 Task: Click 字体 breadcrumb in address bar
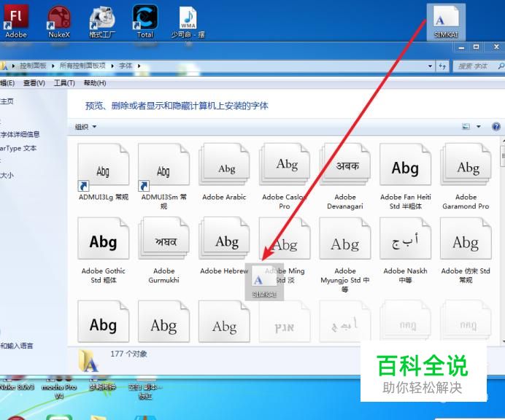click(x=126, y=66)
